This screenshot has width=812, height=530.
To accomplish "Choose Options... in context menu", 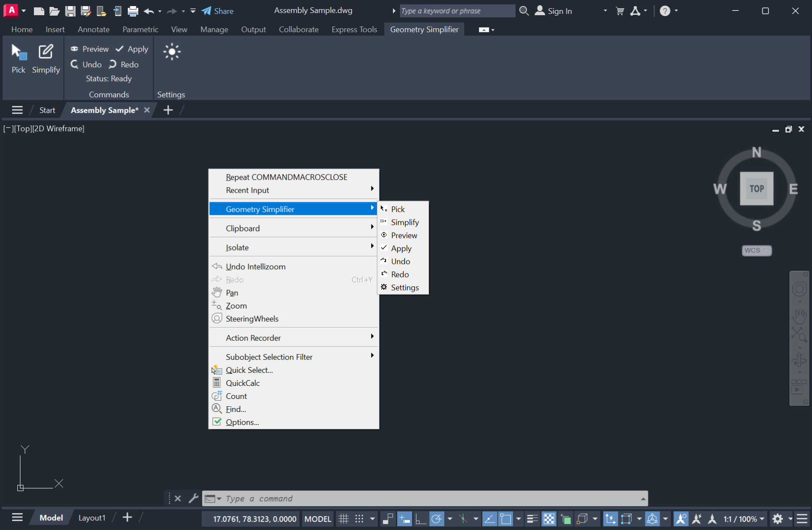I will click(294, 422).
